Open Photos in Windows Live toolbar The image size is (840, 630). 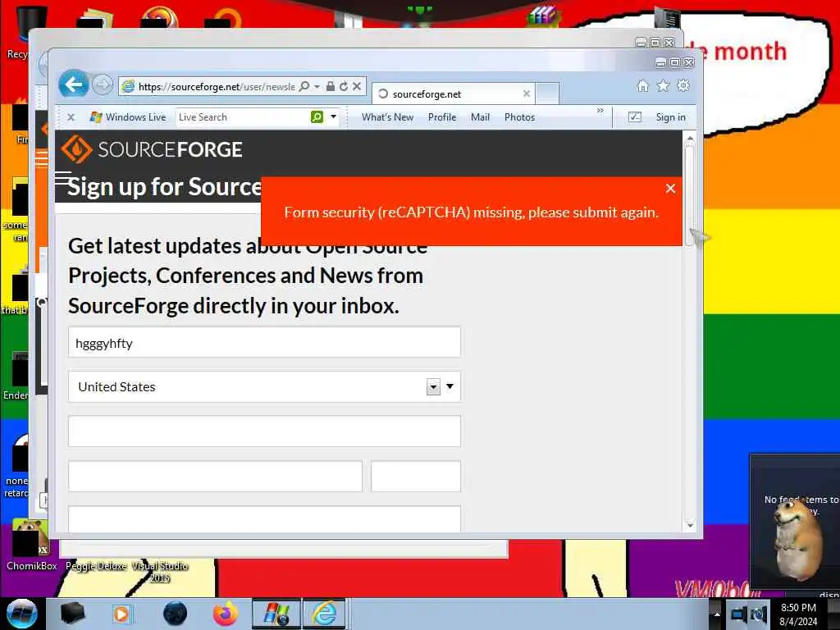click(x=519, y=116)
